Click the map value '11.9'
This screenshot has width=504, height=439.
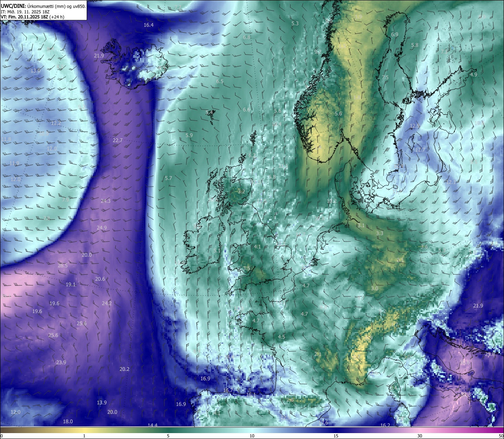(x=14, y=163)
